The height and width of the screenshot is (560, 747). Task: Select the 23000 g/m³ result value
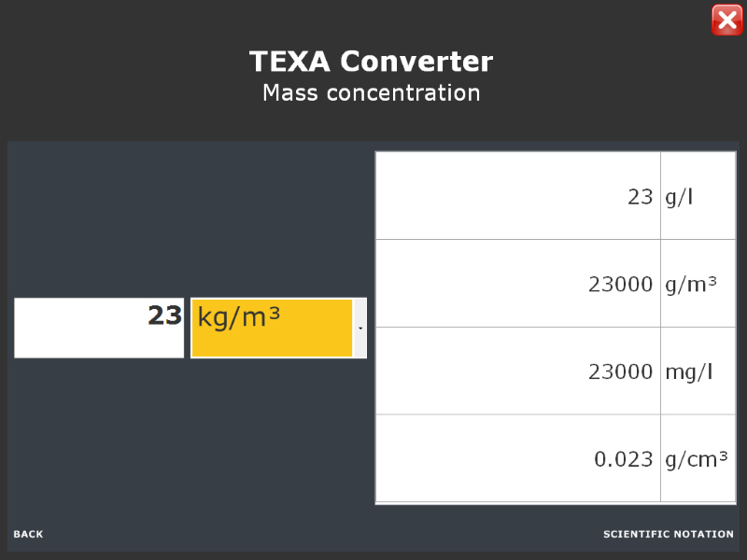(518, 284)
